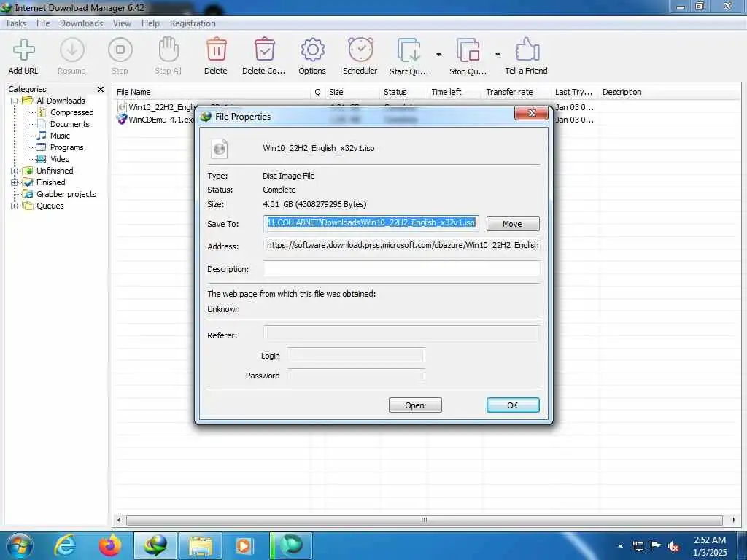Click the Save To path field

pos(371,223)
